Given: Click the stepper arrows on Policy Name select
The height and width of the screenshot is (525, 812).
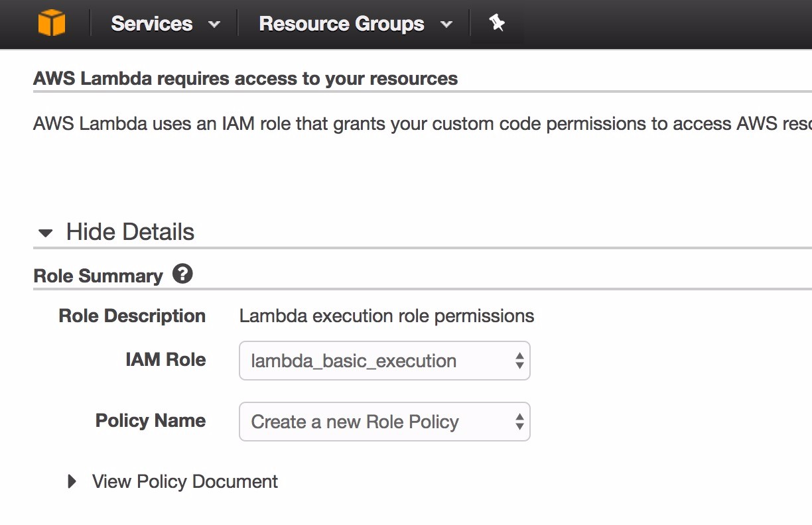Looking at the screenshot, I should pyautogui.click(x=519, y=422).
